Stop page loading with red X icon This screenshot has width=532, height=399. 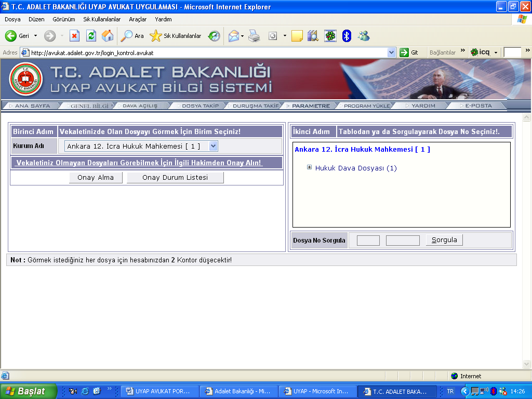74,36
